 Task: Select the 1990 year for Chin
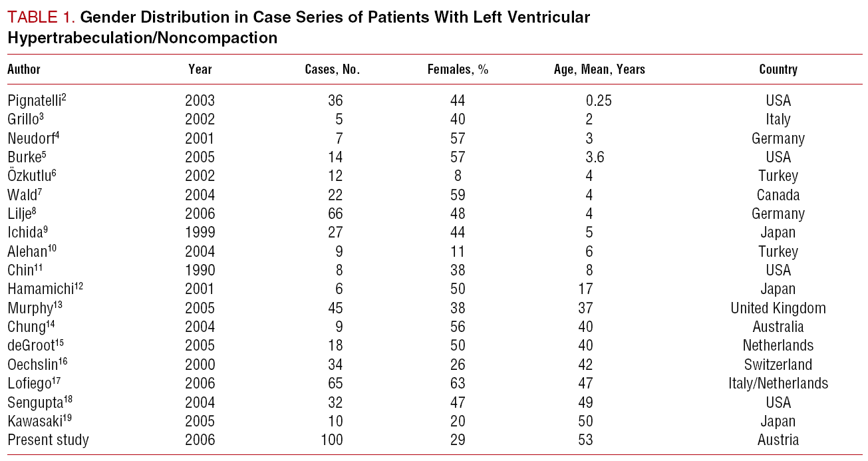click(200, 270)
